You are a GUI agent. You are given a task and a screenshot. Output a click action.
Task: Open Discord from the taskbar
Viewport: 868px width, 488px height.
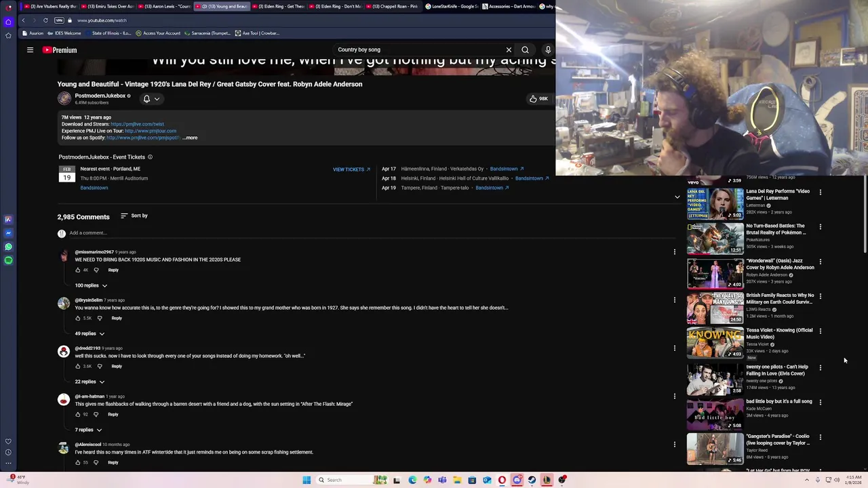[517, 480]
